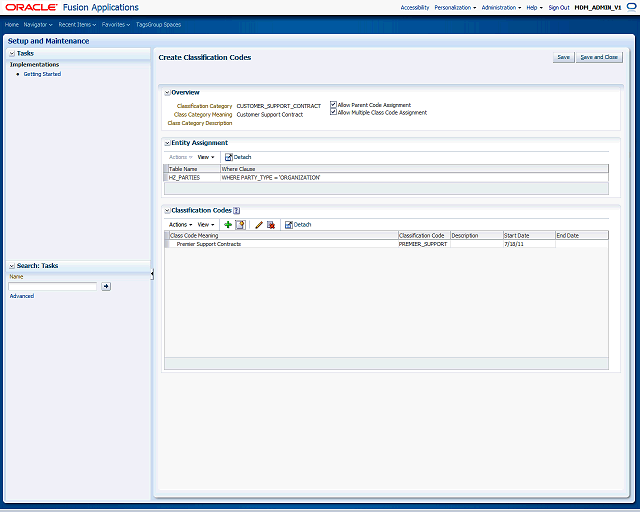Screen dimensions: 640x512
Task: Open Entity Assignment Actions menu
Action: pos(180,157)
